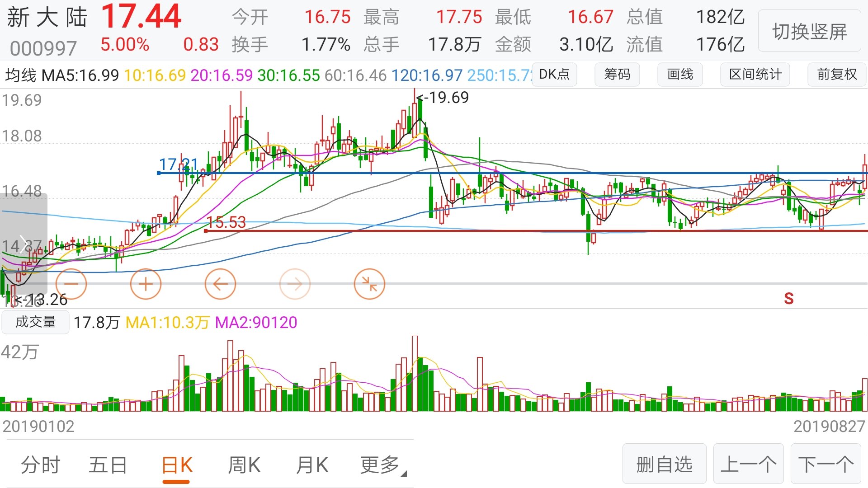The width and height of the screenshot is (868, 488).
Task: Select the 日K tab
Action: [177, 465]
